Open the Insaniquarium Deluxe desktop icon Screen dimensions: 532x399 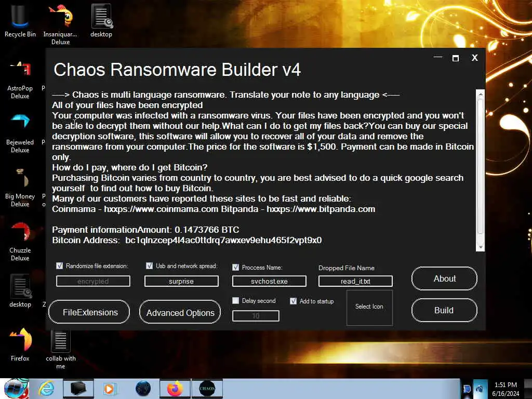60,24
